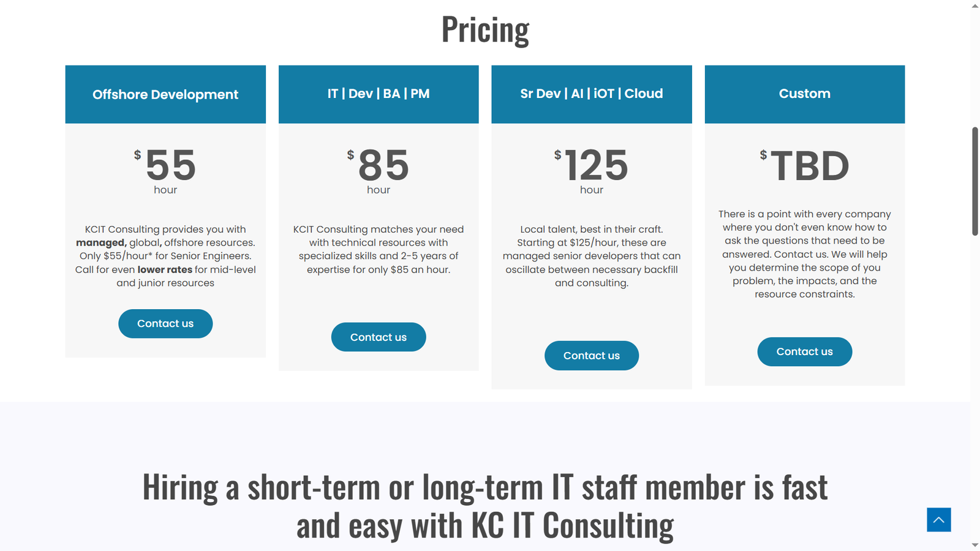Click Contact us under Offshore Development
The height and width of the screenshot is (551, 980).
[165, 323]
